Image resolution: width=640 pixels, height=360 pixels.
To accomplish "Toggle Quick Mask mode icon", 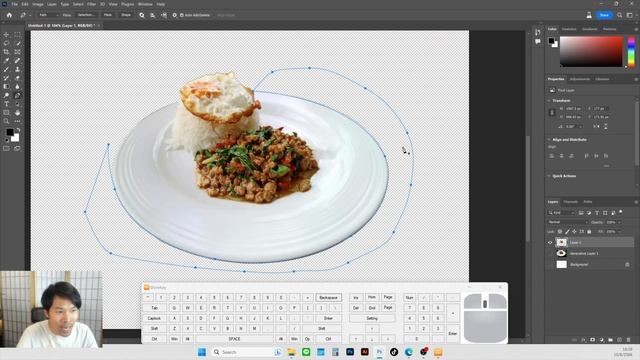I will (x=6, y=149).
